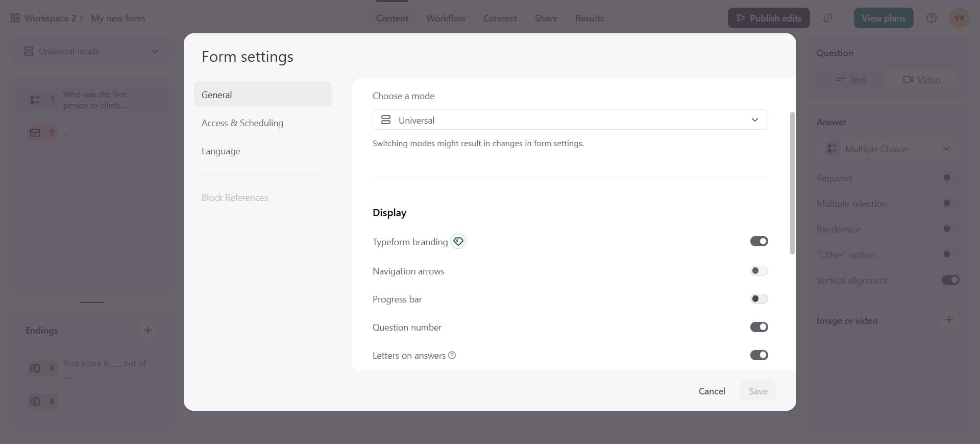Expand the Universal mode selector in sidebar

pyautogui.click(x=91, y=52)
